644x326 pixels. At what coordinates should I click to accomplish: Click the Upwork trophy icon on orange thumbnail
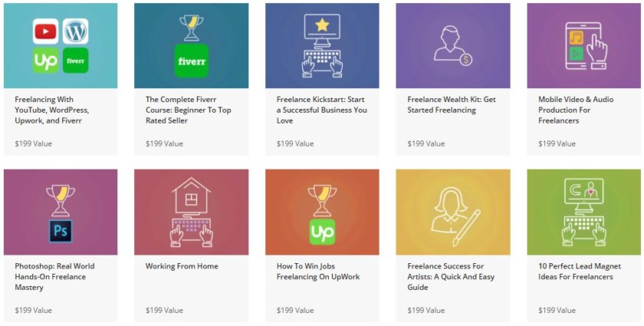point(322,213)
